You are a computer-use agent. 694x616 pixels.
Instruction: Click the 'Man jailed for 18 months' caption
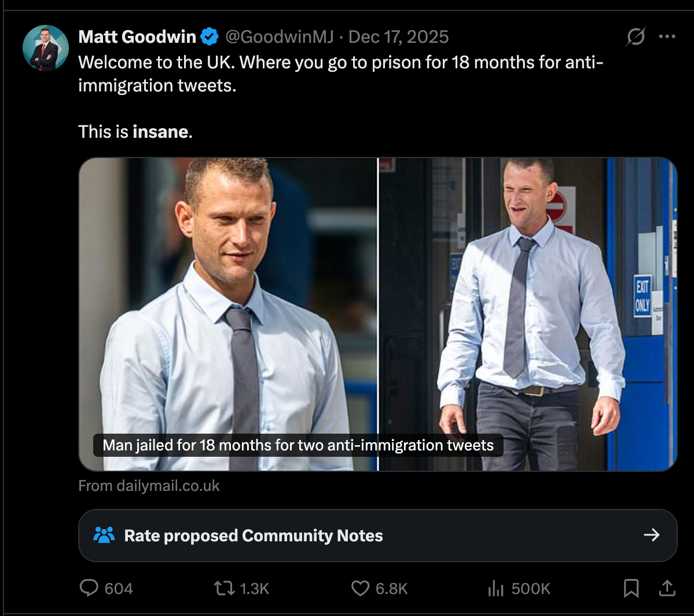[298, 445]
